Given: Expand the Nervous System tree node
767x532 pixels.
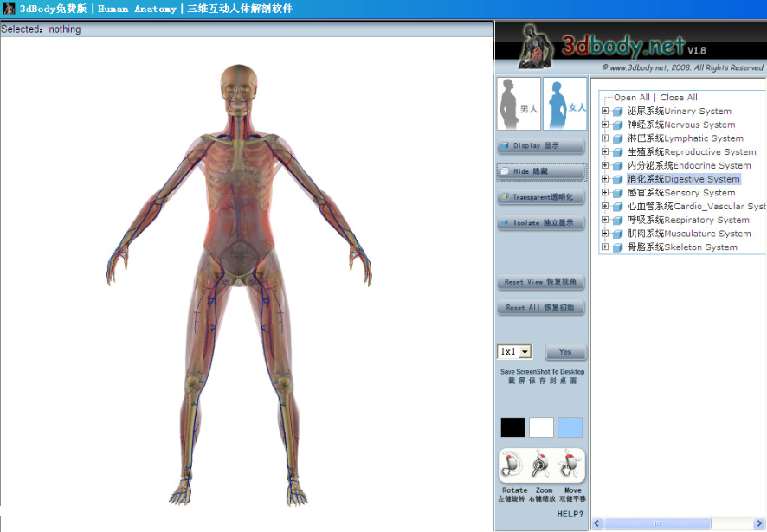Looking at the screenshot, I should click(x=606, y=125).
